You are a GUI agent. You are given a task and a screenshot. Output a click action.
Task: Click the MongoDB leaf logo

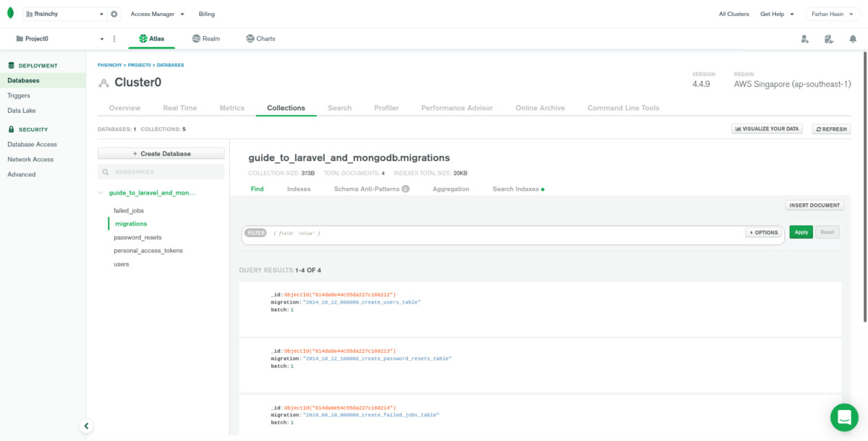(x=10, y=14)
